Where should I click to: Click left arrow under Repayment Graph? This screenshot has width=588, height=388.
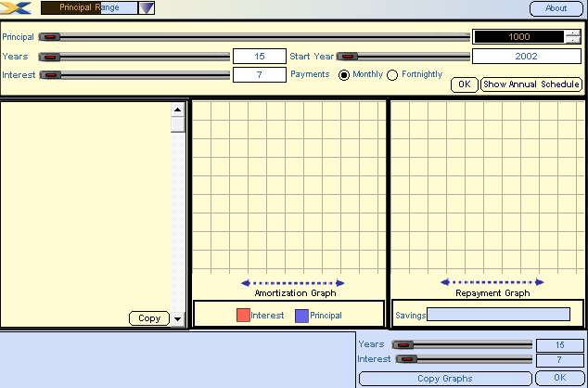tap(445, 282)
